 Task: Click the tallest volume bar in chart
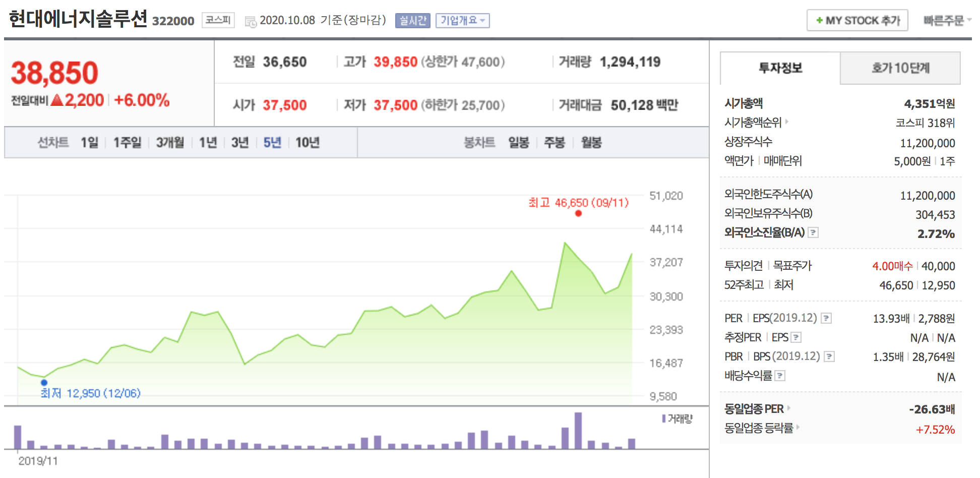(578, 431)
